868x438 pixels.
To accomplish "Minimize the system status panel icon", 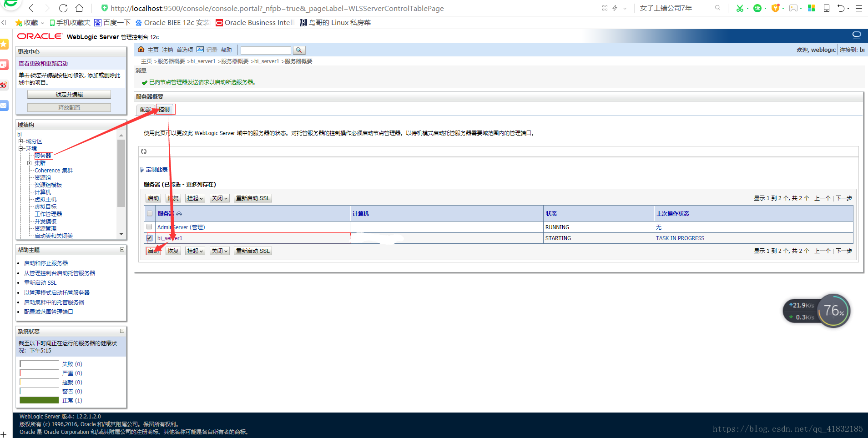I will click(122, 331).
